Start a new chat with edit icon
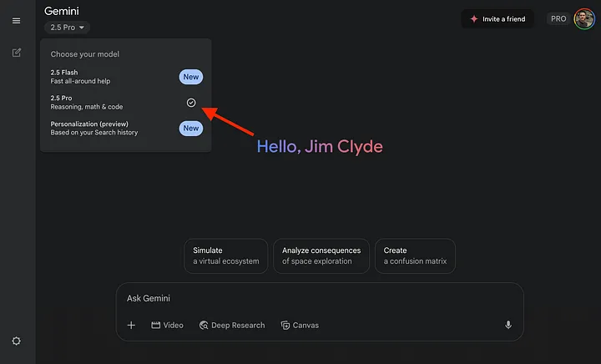The image size is (601, 364). click(x=17, y=53)
